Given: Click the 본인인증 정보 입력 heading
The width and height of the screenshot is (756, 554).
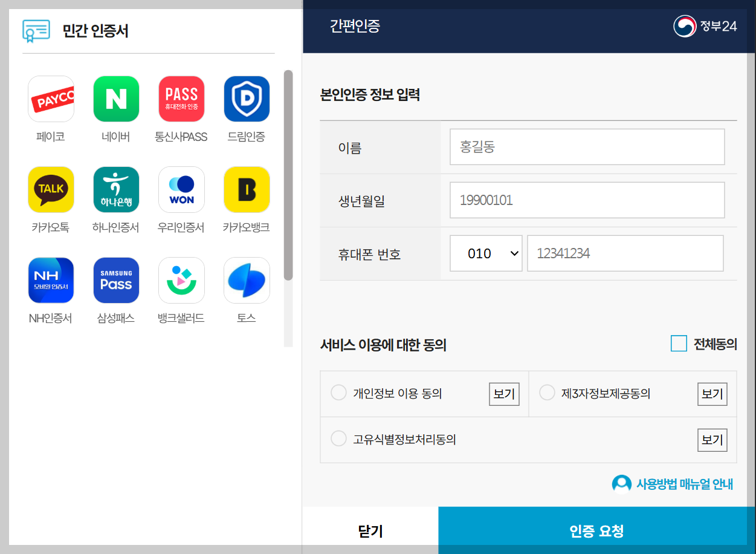Looking at the screenshot, I should tap(370, 95).
